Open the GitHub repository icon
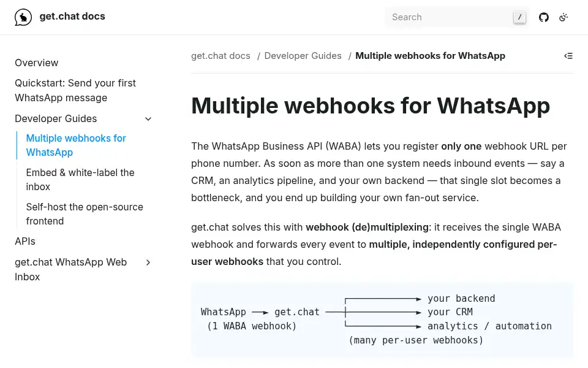This screenshot has height=368, width=588. click(544, 17)
